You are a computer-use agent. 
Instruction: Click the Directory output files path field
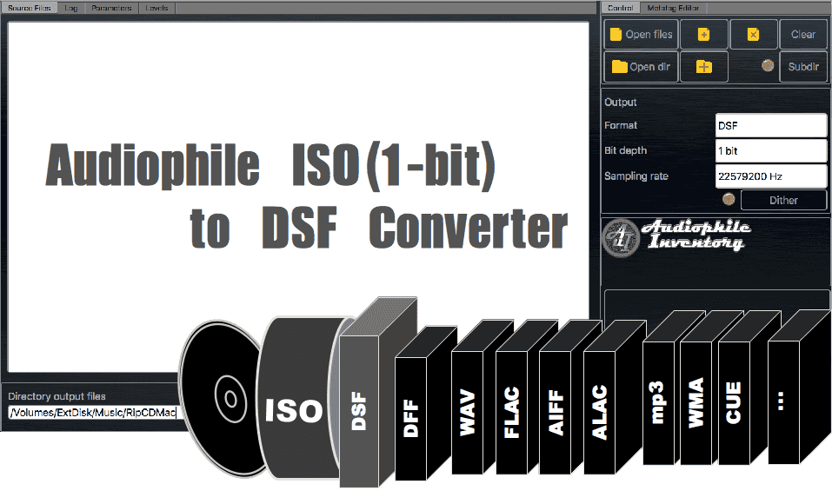pos(93,412)
